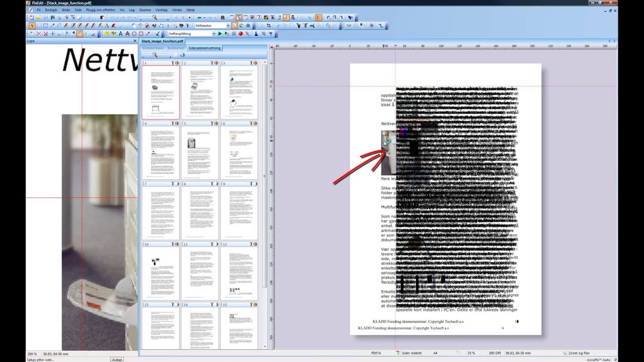The height and width of the screenshot is (362, 644).
Task: Click the red X delete icon in bottom toolbar
Action: point(39,34)
